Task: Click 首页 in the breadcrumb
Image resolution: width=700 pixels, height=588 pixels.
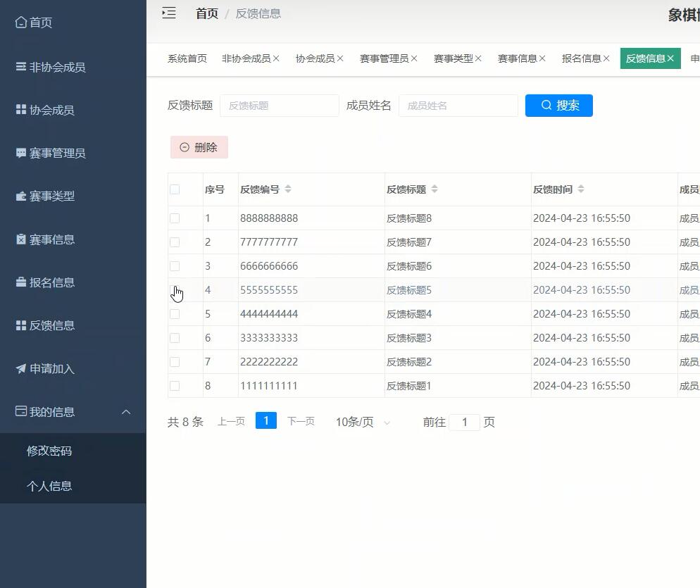Action: [x=207, y=13]
